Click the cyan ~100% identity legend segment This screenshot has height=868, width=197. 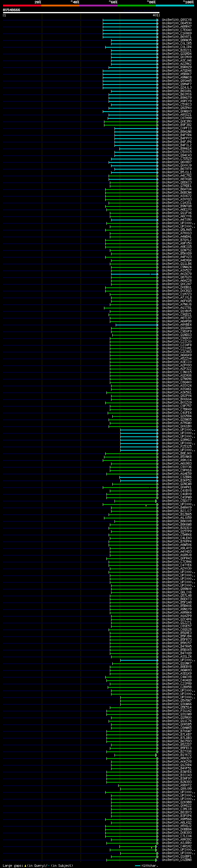175,6
